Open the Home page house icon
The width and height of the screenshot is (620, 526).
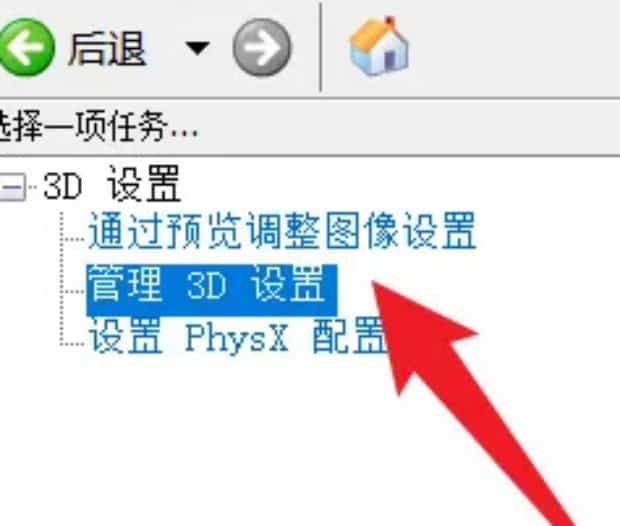[x=379, y=46]
